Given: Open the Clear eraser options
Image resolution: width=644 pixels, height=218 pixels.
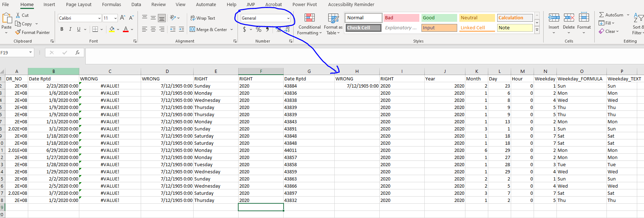Looking at the screenshot, I should coord(609,31).
